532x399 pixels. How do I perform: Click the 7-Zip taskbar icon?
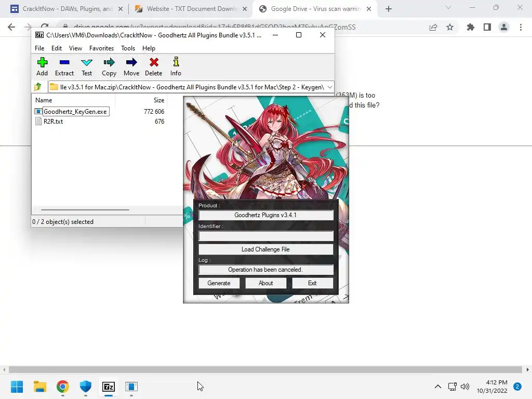pyautogui.click(x=109, y=387)
